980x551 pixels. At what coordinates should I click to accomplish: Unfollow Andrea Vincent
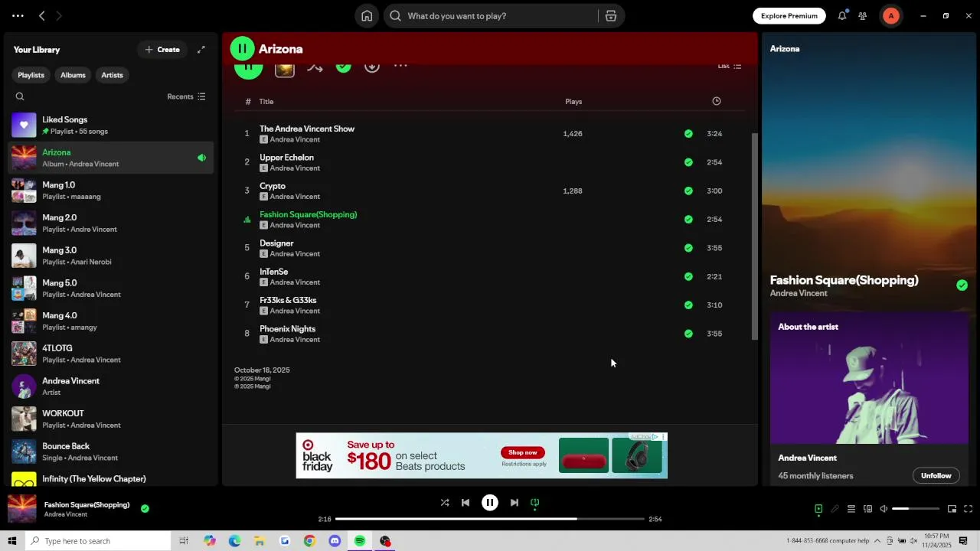[936, 475]
